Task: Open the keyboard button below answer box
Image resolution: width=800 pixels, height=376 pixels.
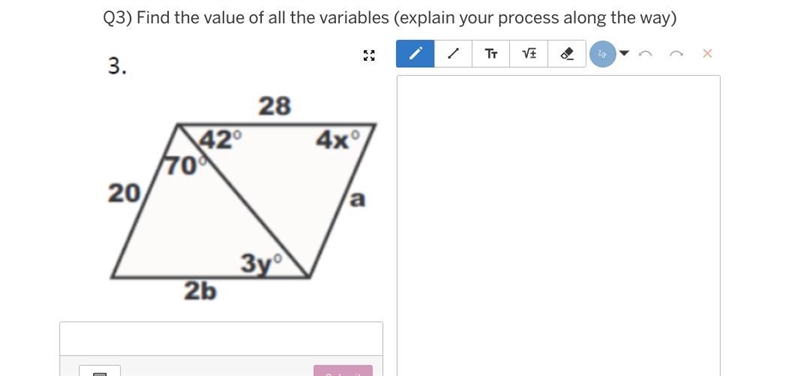Action: click(100, 371)
